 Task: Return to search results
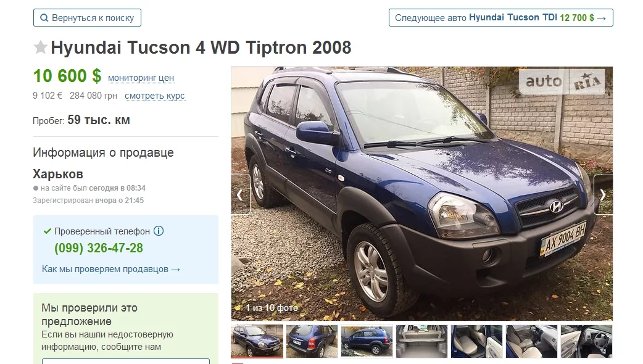pos(87,18)
